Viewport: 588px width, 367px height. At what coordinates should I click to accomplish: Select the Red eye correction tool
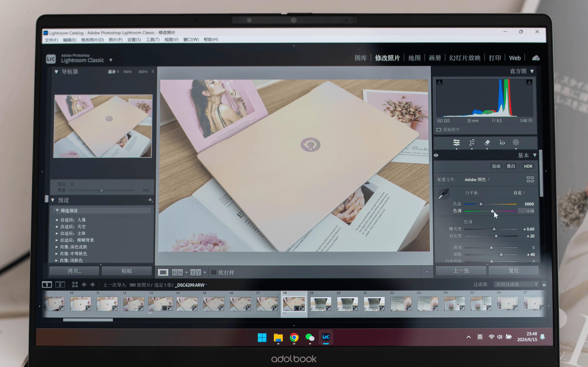(x=502, y=142)
